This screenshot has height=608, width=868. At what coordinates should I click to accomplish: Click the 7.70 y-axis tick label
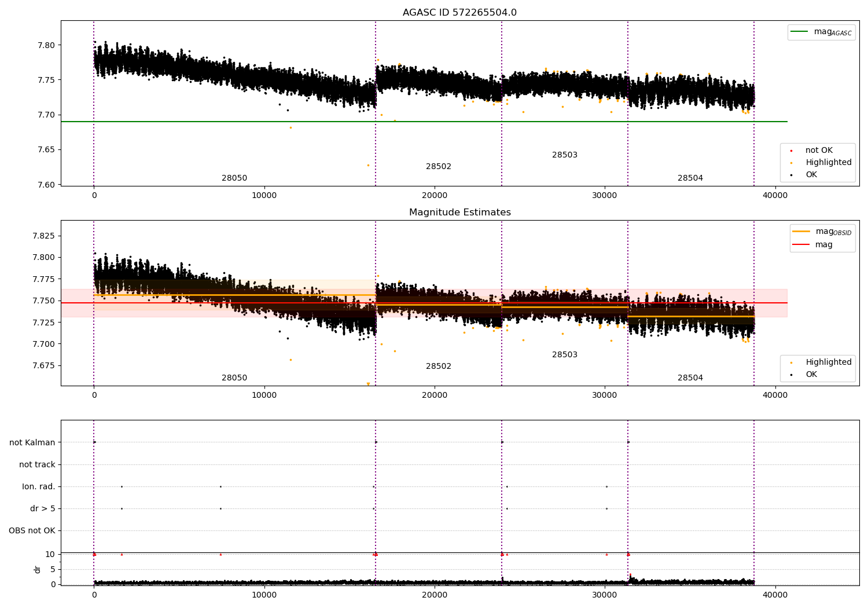coord(46,115)
